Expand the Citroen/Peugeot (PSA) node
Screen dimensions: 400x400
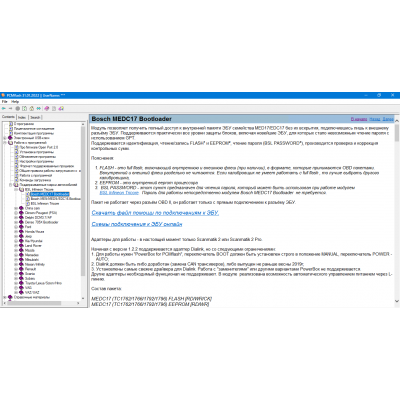(16, 213)
